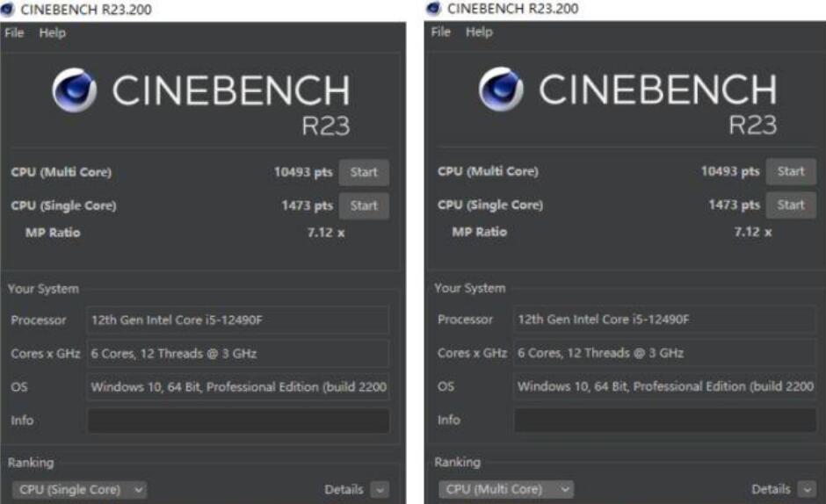This screenshot has width=826, height=504.
Task: Click 'Ranking' heading in right window
Action: [457, 462]
